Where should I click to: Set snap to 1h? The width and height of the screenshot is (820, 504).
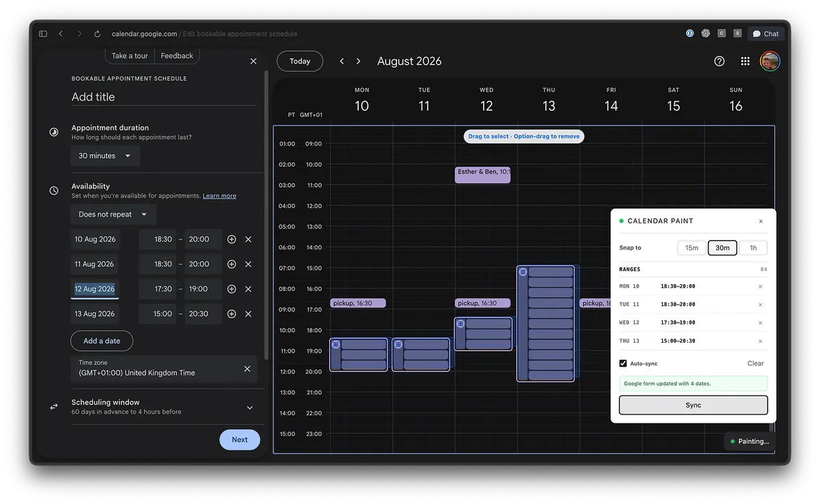click(x=753, y=248)
